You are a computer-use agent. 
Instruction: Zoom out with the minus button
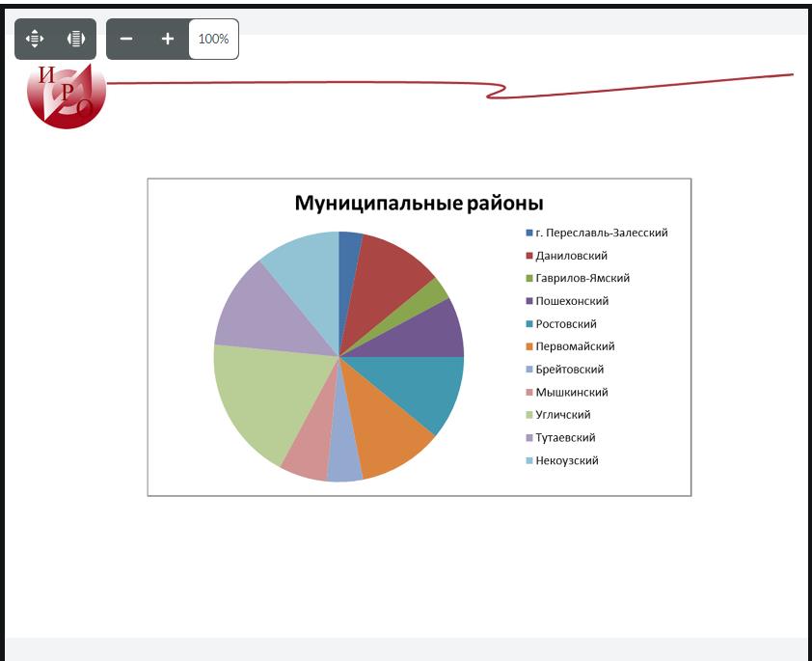coord(125,39)
